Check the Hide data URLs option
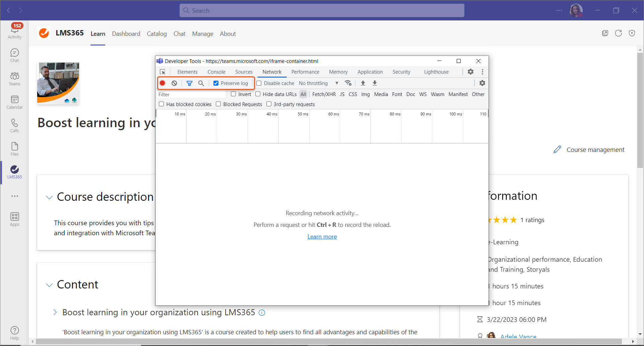 (258, 94)
